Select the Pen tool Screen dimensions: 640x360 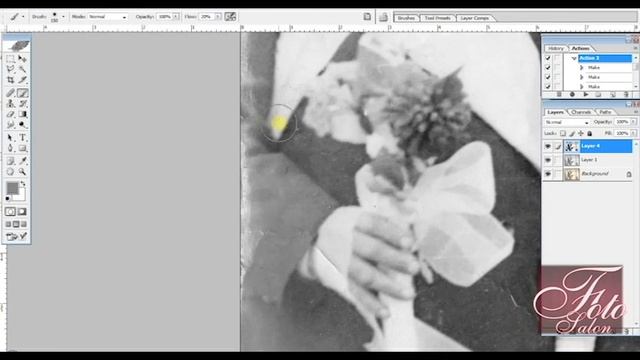pos(11,149)
